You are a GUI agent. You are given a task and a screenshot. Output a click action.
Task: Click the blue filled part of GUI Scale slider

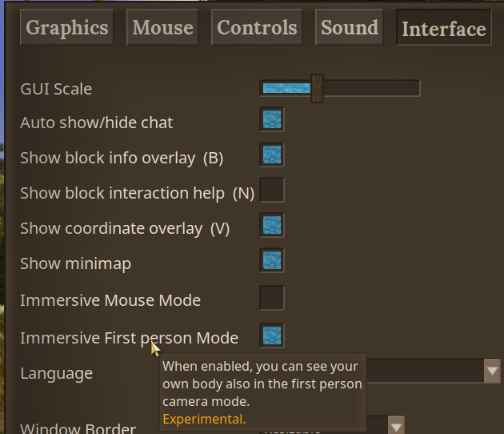pyautogui.click(x=286, y=88)
